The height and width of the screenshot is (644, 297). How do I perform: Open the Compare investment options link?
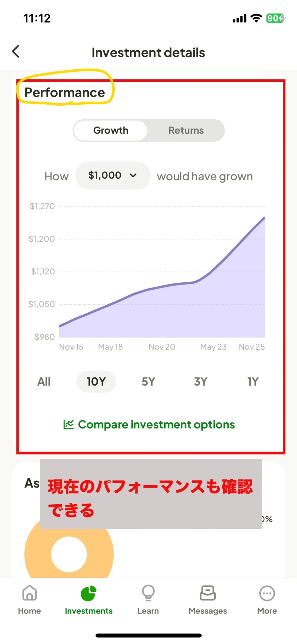click(156, 424)
